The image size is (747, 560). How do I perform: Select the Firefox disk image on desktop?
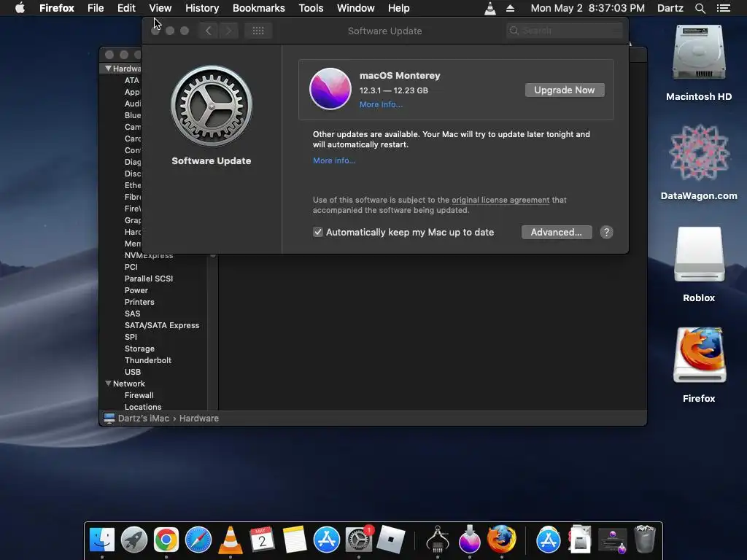699,355
